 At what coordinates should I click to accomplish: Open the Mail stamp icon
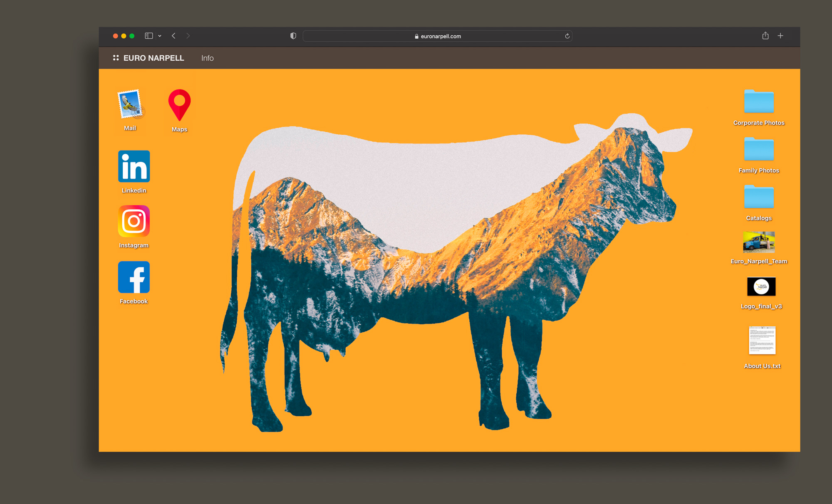pyautogui.click(x=130, y=104)
